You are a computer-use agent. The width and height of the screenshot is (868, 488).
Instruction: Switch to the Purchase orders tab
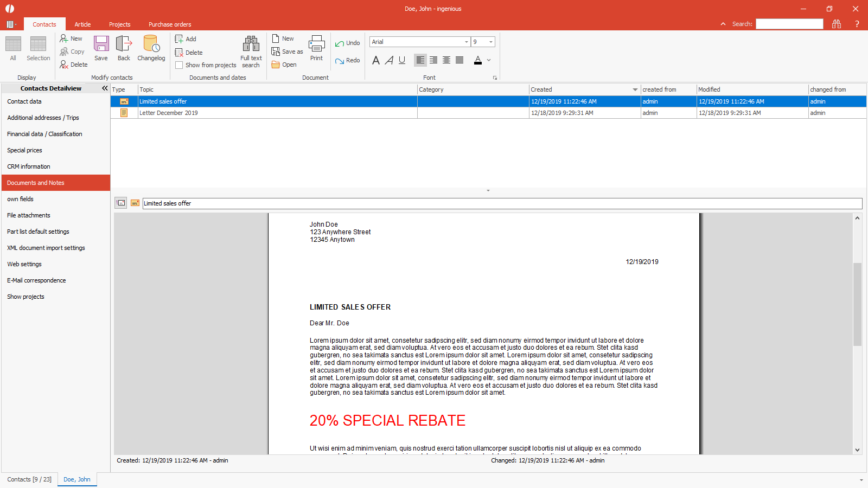click(x=170, y=24)
